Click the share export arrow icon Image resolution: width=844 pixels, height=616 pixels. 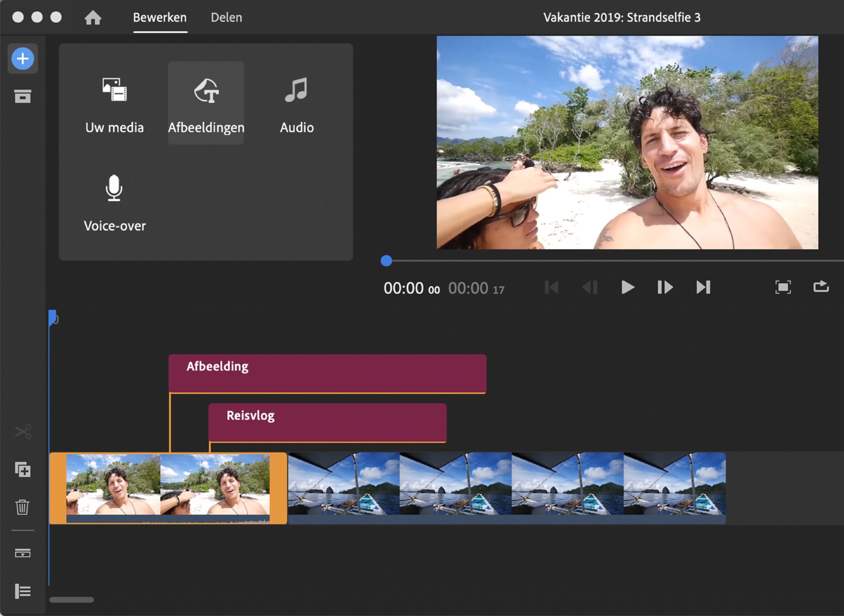point(821,287)
